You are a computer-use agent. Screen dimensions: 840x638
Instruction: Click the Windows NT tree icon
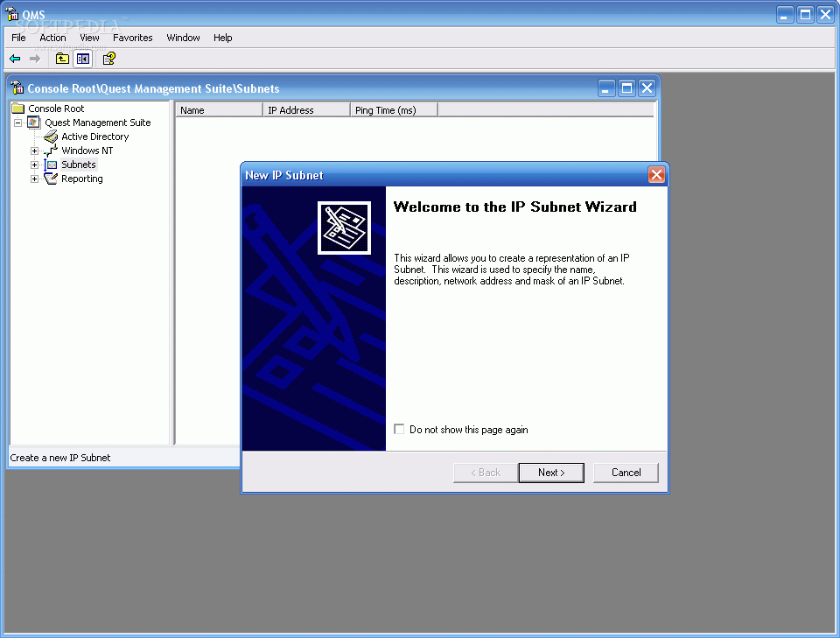tap(51, 151)
